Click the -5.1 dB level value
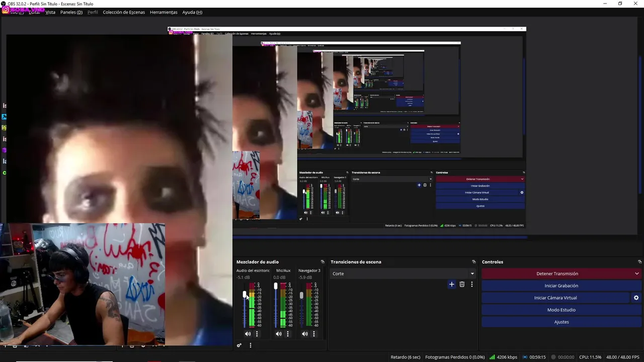 tap(243, 278)
